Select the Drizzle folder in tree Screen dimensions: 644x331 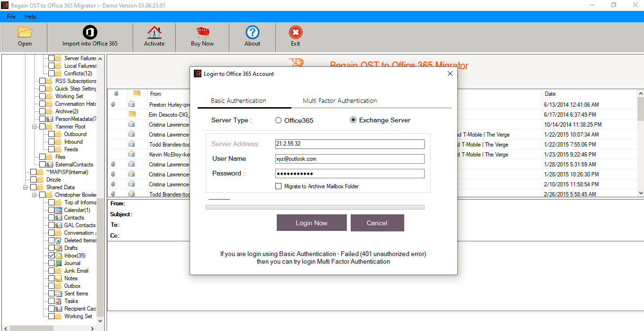(x=54, y=180)
